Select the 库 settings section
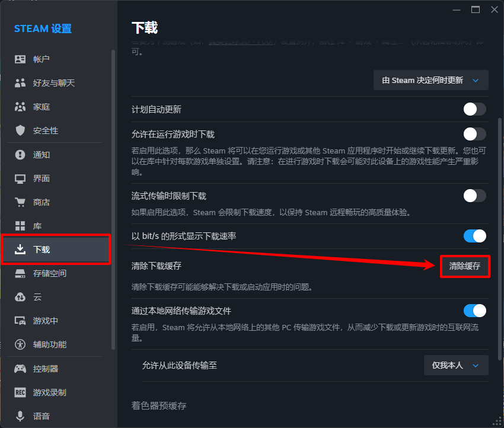The image size is (504, 428). coord(55,226)
